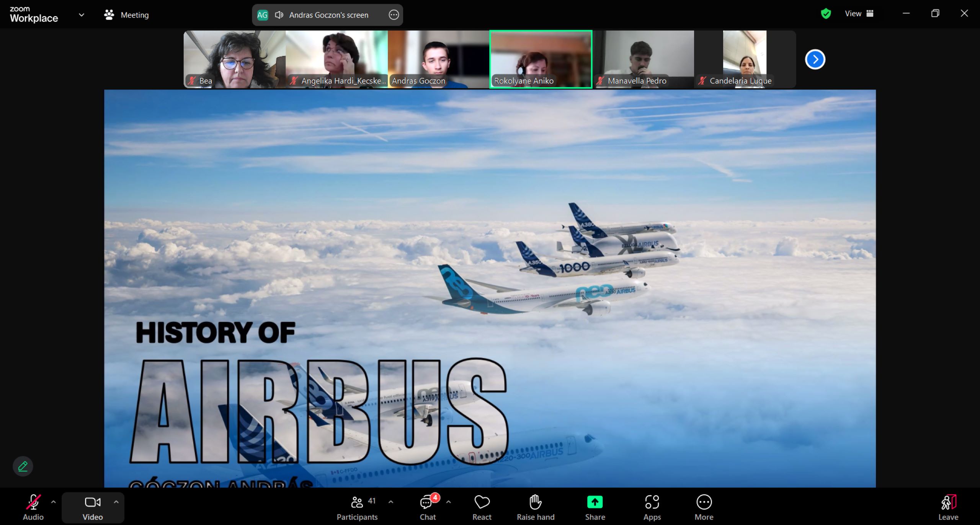Viewport: 980px width, 525px height.
Task: Raise hand in the meeting
Action: (x=536, y=507)
